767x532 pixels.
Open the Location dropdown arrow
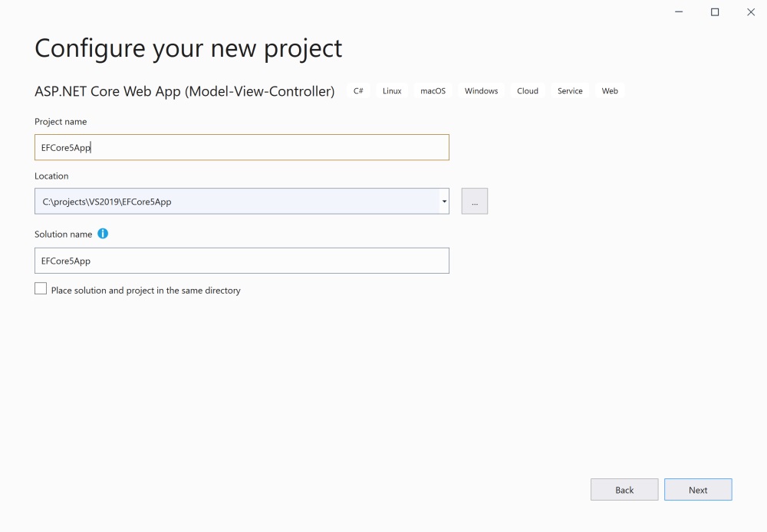[x=444, y=201]
